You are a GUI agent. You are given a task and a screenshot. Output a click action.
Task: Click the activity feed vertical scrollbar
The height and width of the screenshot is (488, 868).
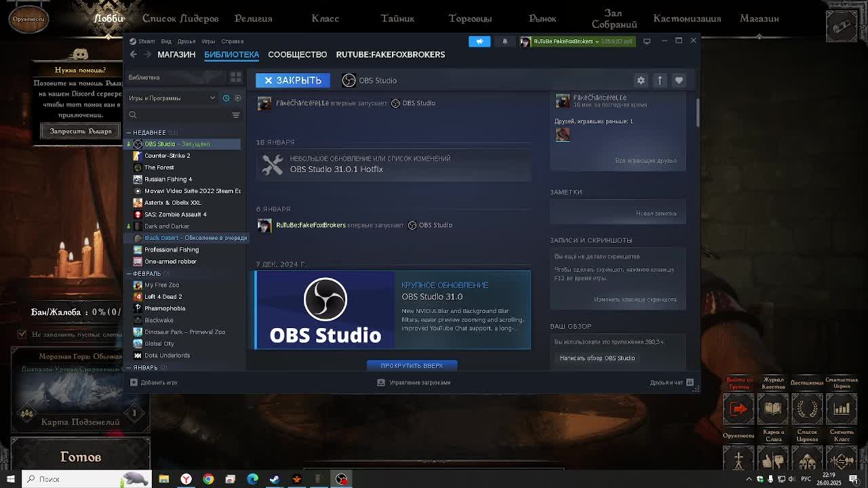point(697,113)
